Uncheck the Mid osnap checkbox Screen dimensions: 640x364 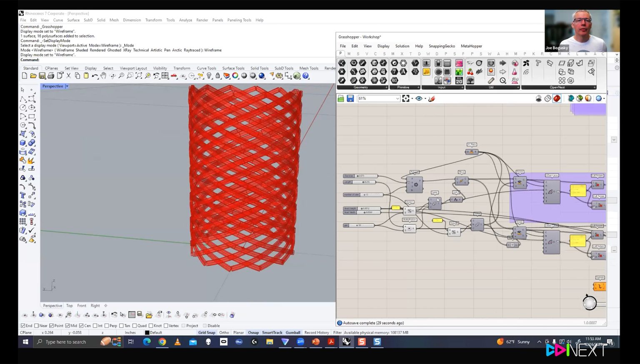67,326
